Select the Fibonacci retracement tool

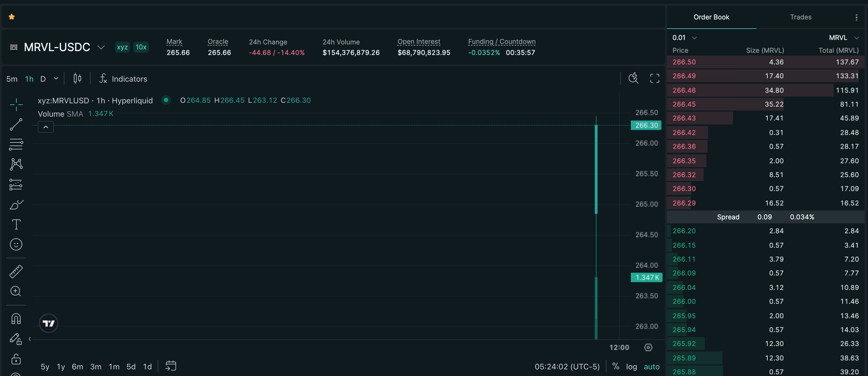[16, 144]
